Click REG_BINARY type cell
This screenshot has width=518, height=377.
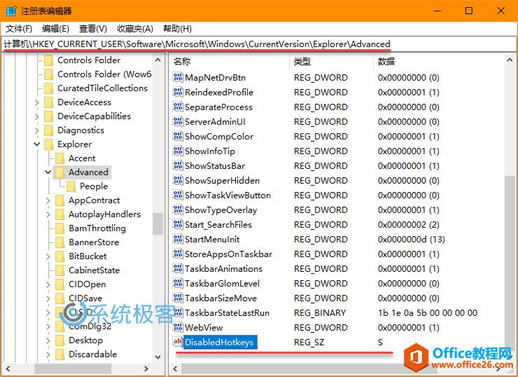[x=320, y=313]
